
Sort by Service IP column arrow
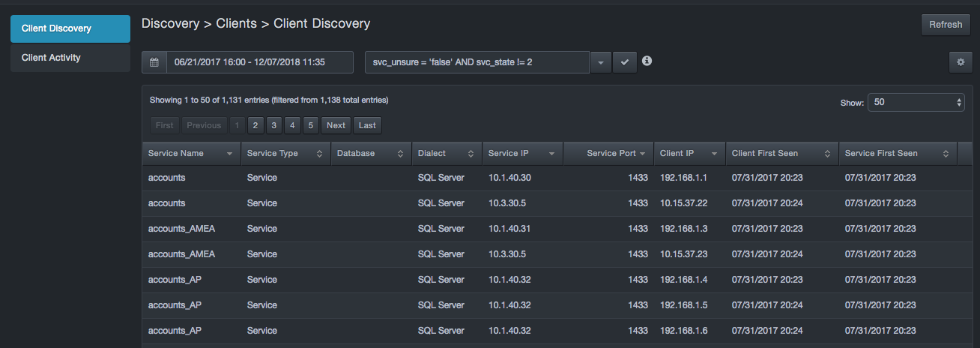pyautogui.click(x=551, y=154)
